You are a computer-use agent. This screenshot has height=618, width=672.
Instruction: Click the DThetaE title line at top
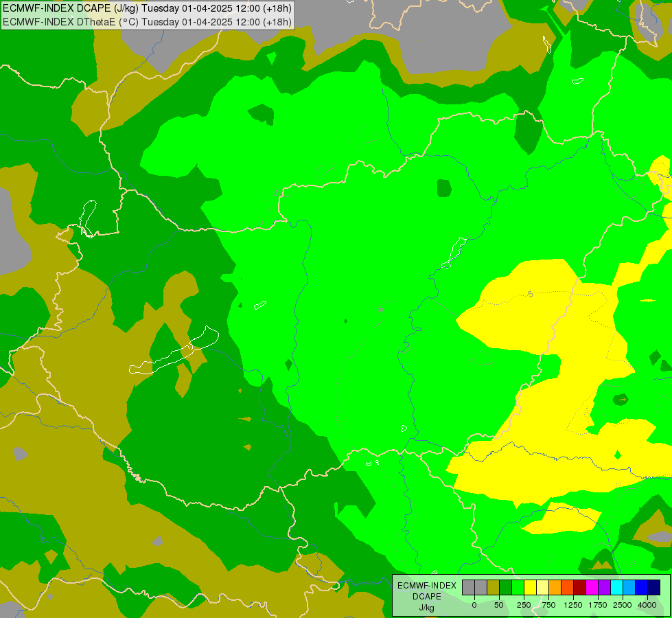[147, 21]
